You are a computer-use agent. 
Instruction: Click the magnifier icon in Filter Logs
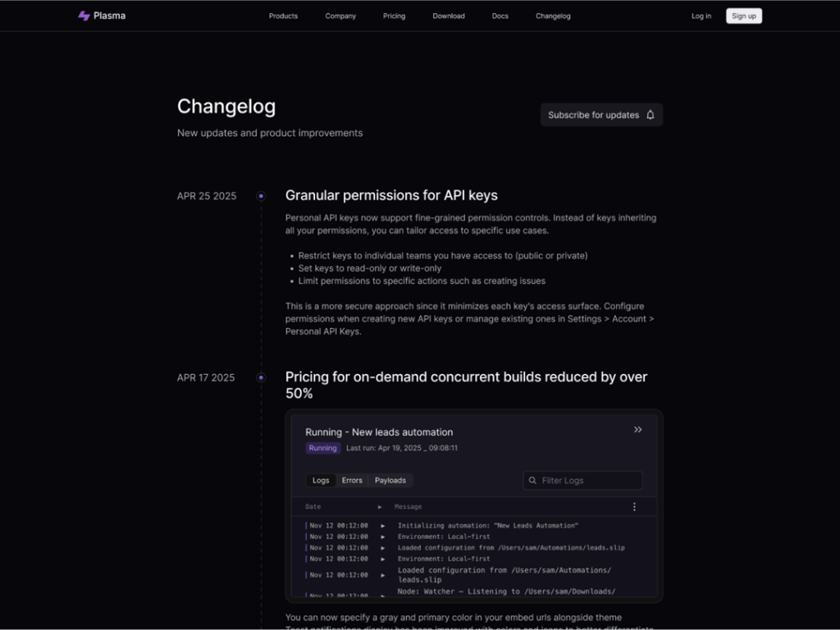[x=534, y=480]
